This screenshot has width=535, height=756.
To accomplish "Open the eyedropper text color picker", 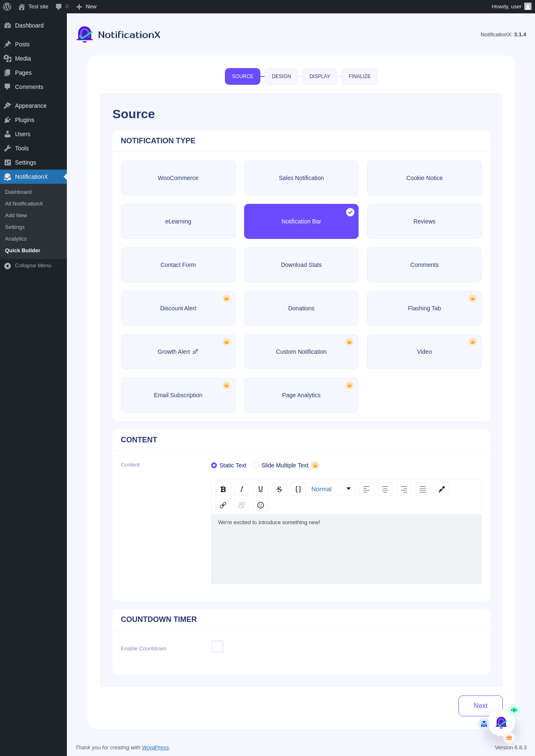I will (x=441, y=489).
